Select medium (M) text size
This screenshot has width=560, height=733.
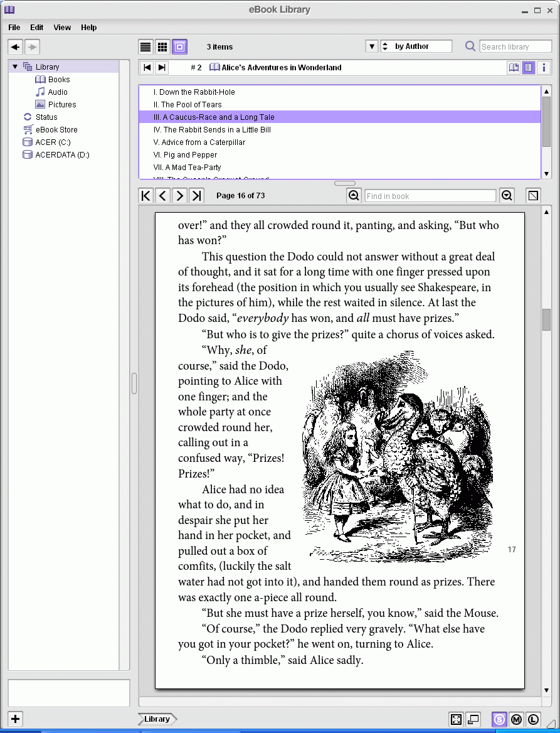click(x=516, y=719)
